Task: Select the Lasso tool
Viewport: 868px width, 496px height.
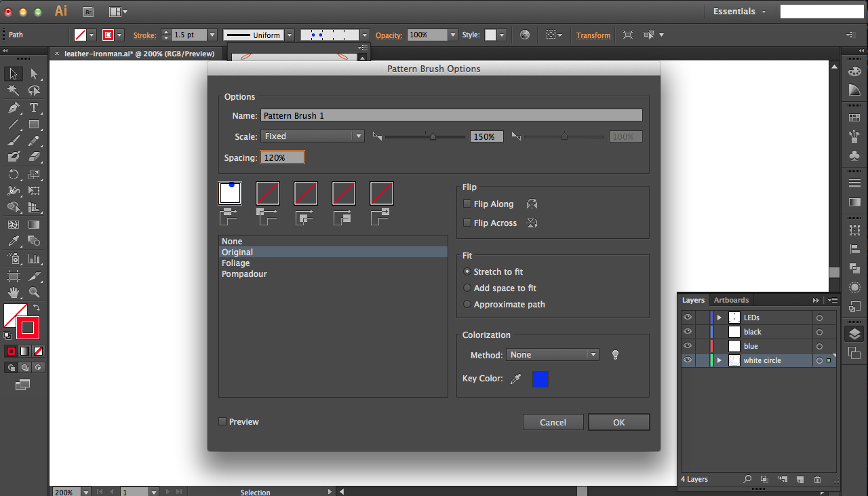Action: (34, 90)
